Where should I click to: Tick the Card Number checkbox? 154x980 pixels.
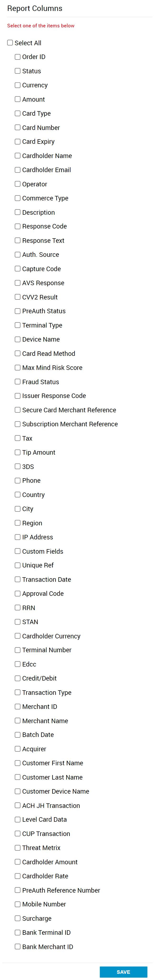point(17,127)
